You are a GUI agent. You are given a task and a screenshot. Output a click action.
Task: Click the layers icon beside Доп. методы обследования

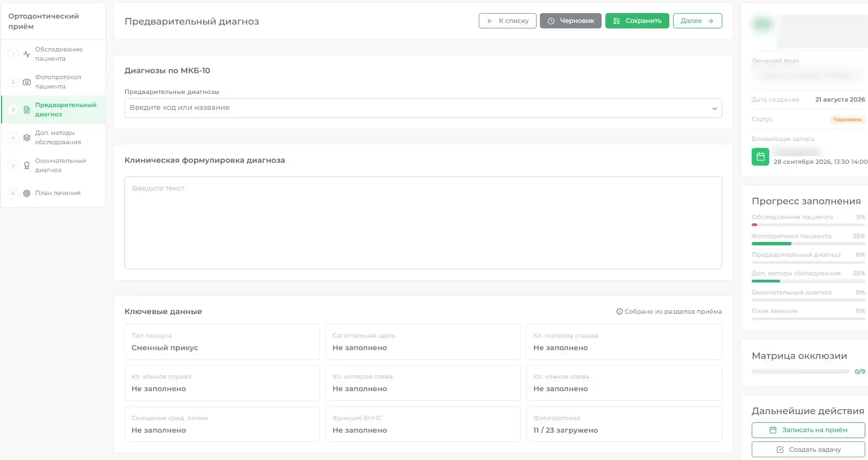tap(27, 138)
